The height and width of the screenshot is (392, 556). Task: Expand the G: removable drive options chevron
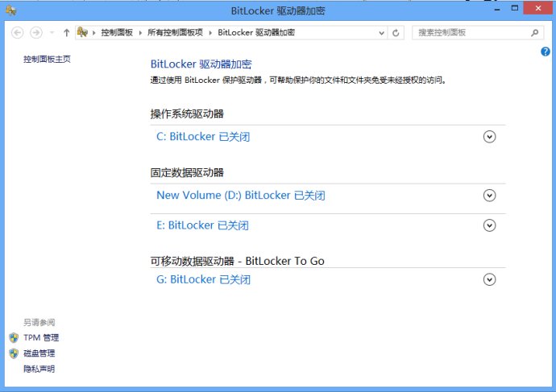click(489, 279)
